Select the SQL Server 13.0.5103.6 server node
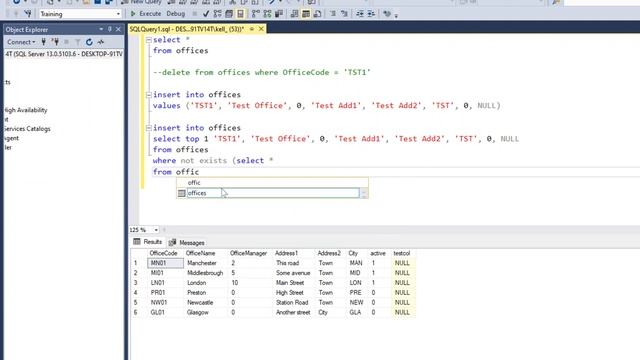640x360 pixels. pos(64,54)
